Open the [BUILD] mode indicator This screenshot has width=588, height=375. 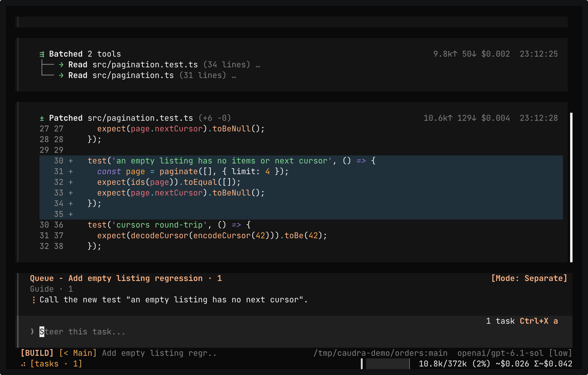(37, 353)
